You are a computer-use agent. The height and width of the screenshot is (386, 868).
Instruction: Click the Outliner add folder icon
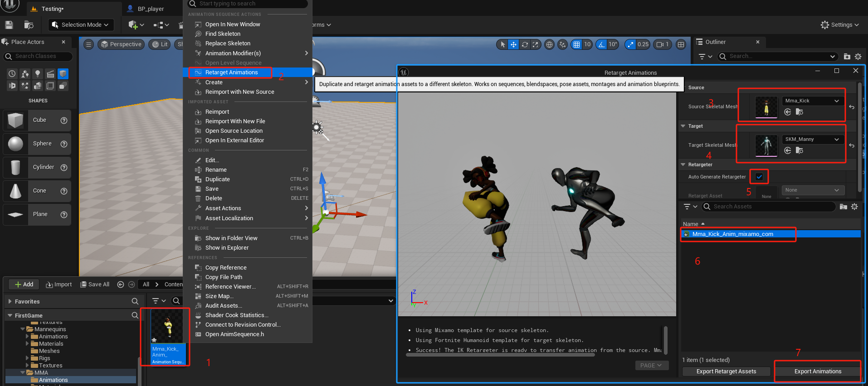[847, 57]
